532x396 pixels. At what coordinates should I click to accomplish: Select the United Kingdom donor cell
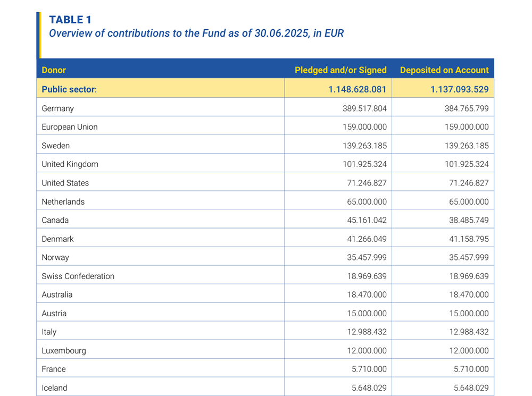pyautogui.click(x=70, y=164)
